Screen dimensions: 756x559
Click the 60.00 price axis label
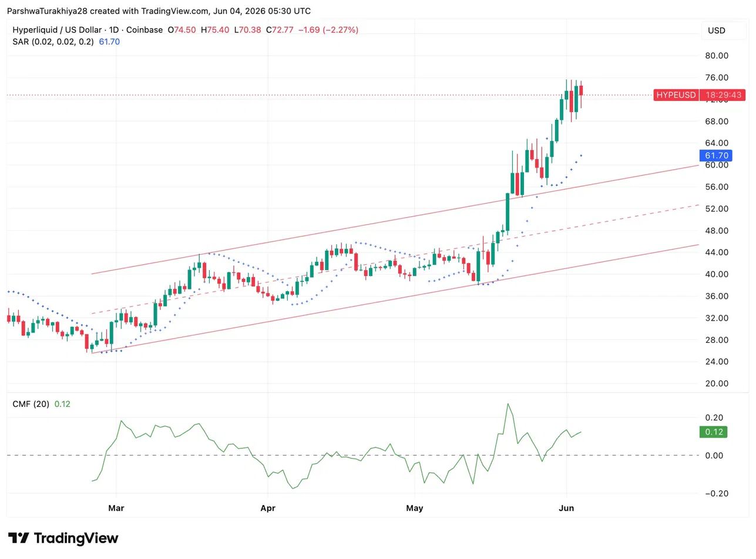click(x=717, y=165)
